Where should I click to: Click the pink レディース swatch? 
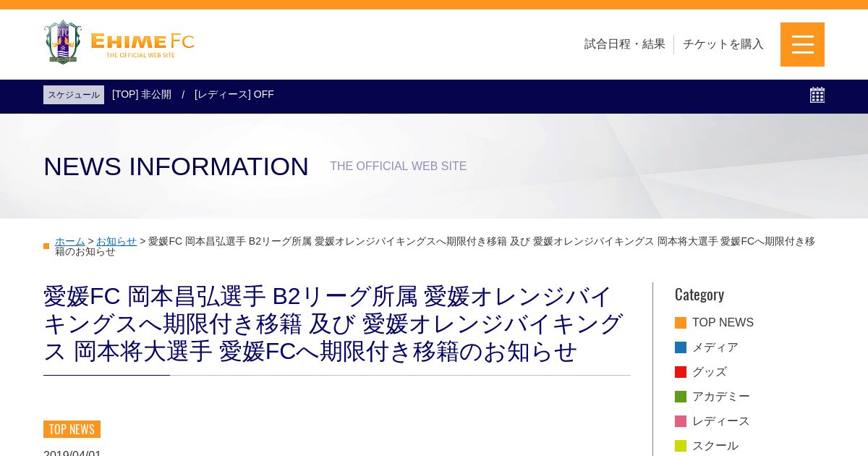681,421
